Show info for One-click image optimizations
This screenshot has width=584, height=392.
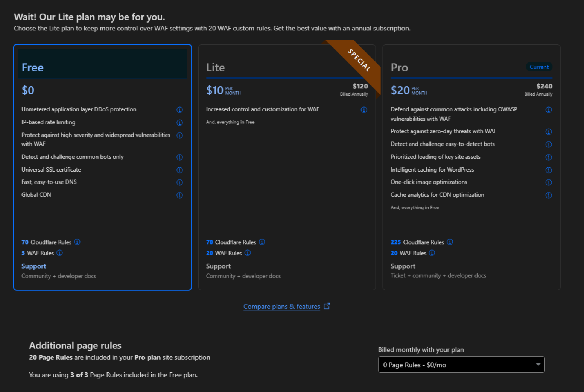[x=549, y=182]
